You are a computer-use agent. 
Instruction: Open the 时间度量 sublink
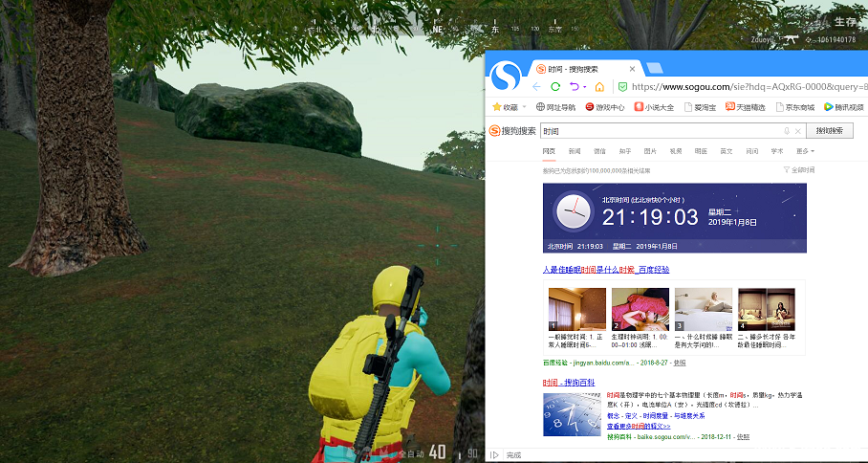[x=655, y=416]
